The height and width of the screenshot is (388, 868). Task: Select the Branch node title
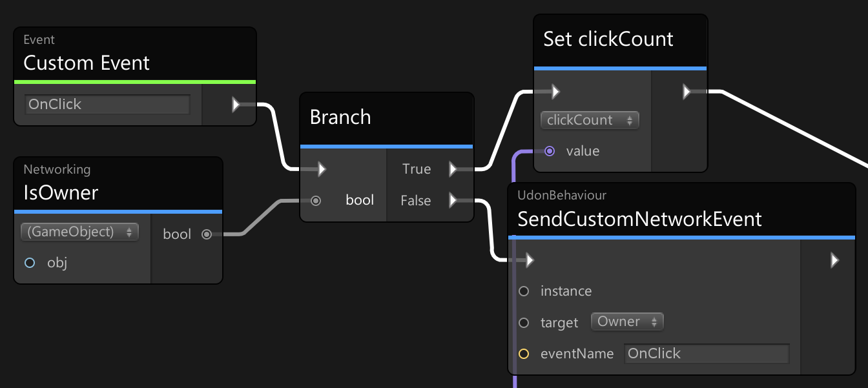[340, 117]
